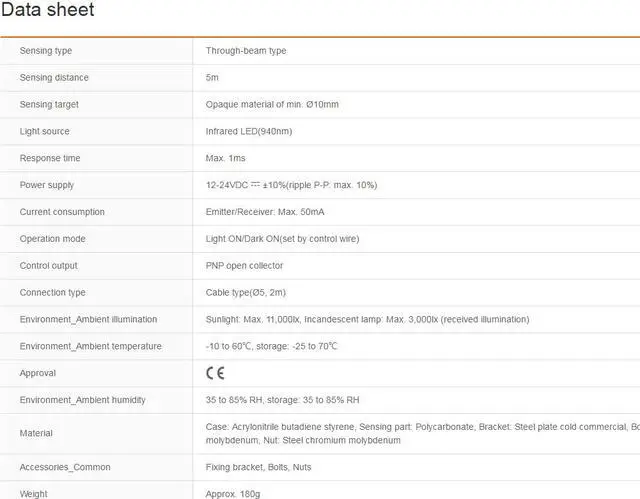The image size is (640, 499).
Task: Select the Power supply row label
Action: point(47,185)
